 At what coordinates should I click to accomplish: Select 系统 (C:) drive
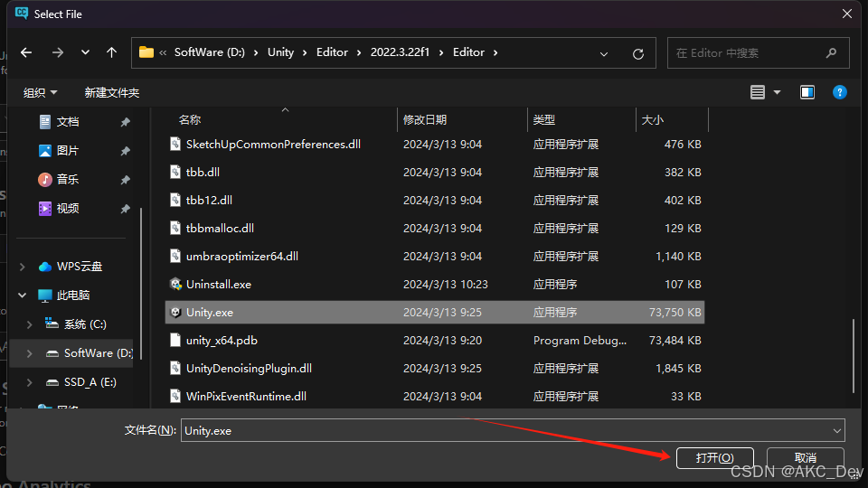pos(85,324)
